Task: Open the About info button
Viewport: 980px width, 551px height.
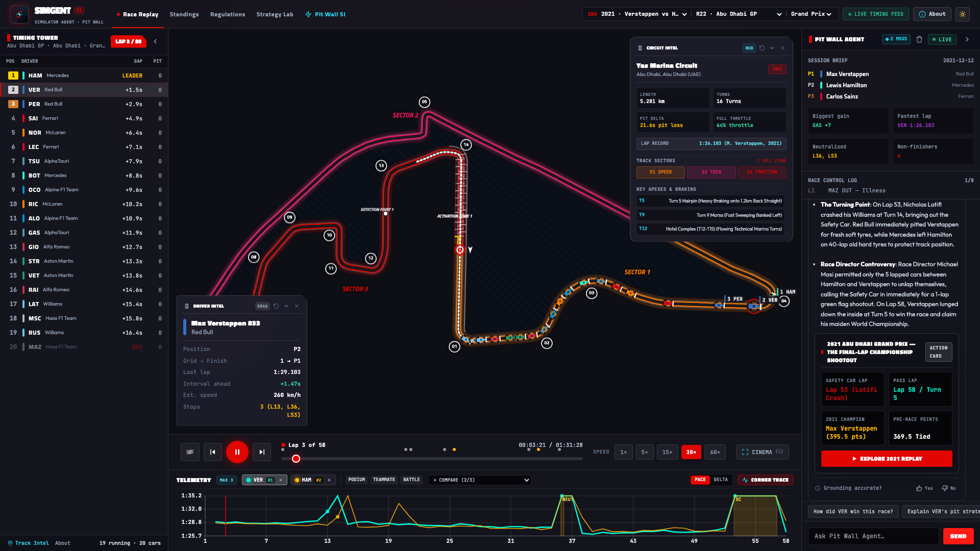Action: click(932, 14)
